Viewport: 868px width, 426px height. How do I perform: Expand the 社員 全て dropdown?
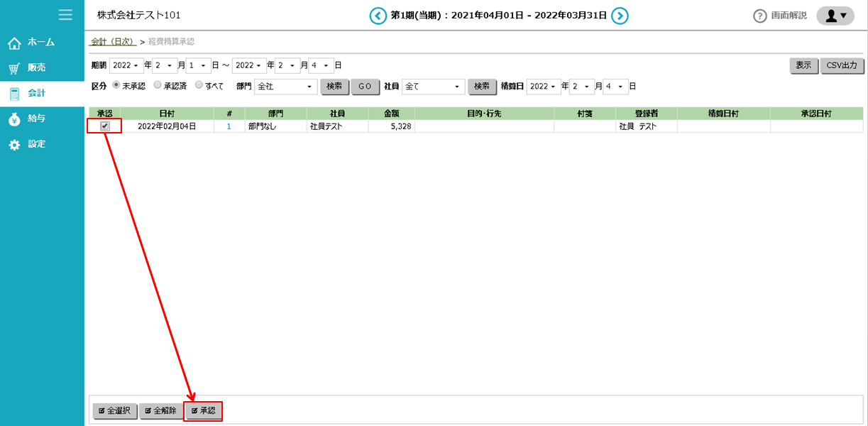click(433, 87)
